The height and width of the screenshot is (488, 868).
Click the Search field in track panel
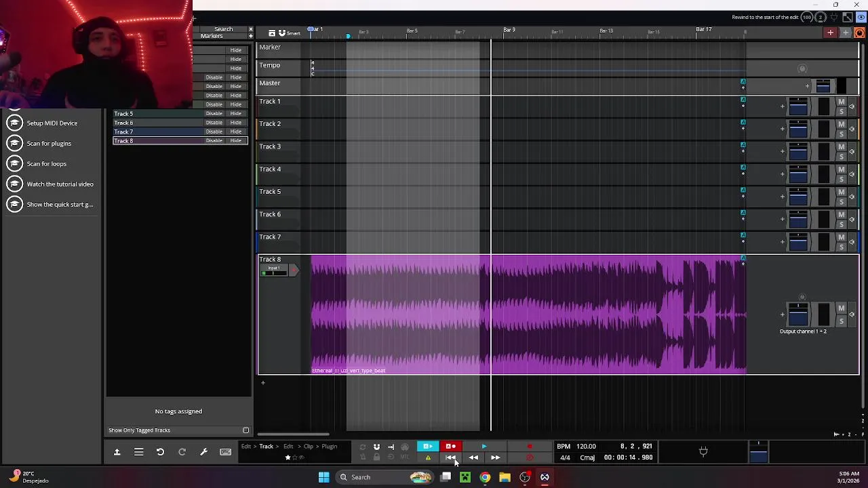point(223,29)
